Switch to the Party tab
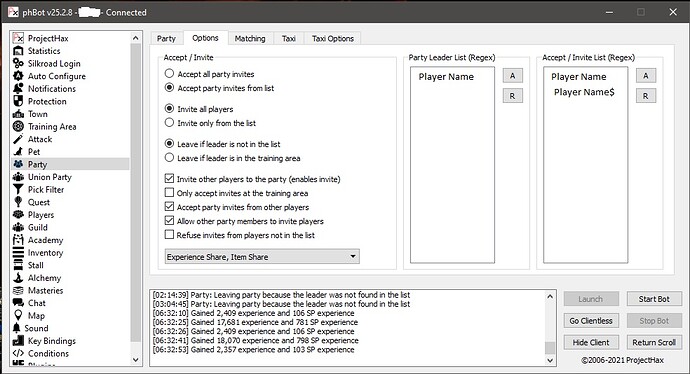 click(166, 38)
